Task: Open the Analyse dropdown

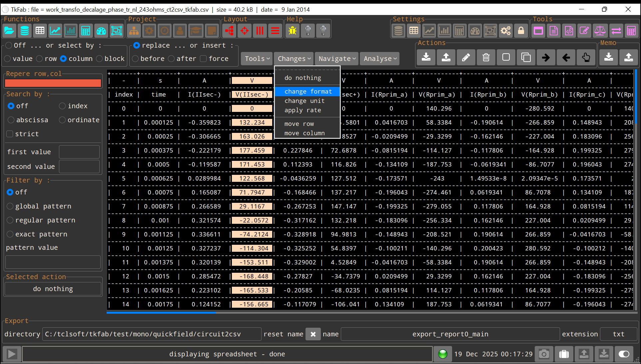Action: click(380, 59)
